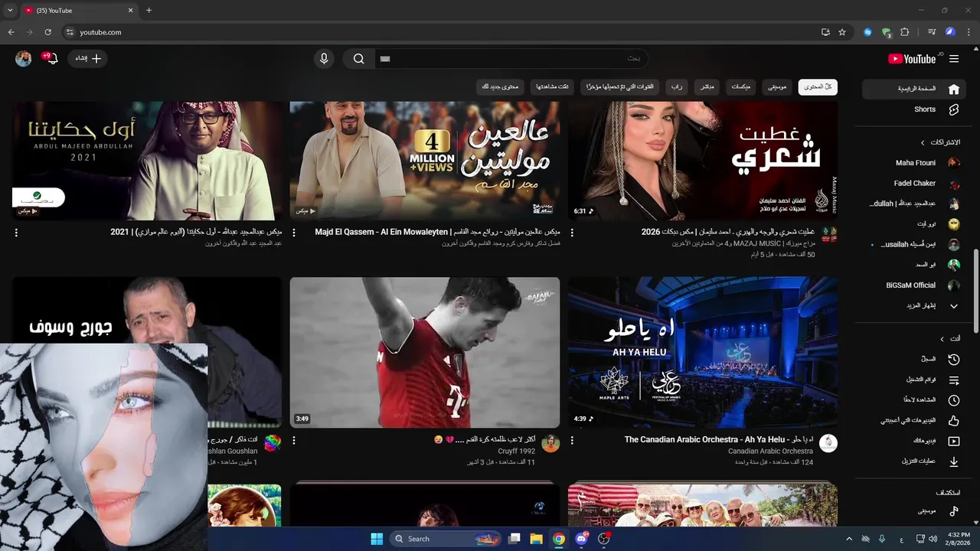The height and width of the screenshot is (551, 980).
Task: Open a new Chrome tab
Action: point(149,11)
